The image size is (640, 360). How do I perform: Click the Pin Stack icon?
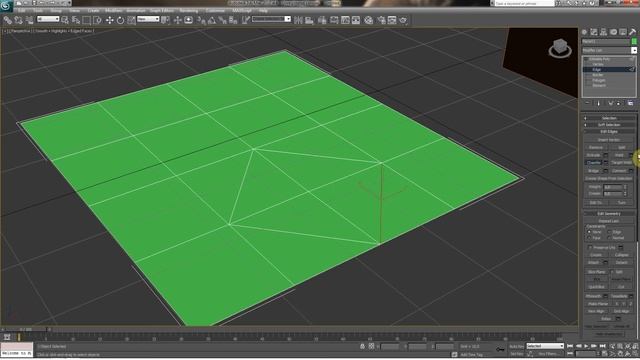click(587, 103)
